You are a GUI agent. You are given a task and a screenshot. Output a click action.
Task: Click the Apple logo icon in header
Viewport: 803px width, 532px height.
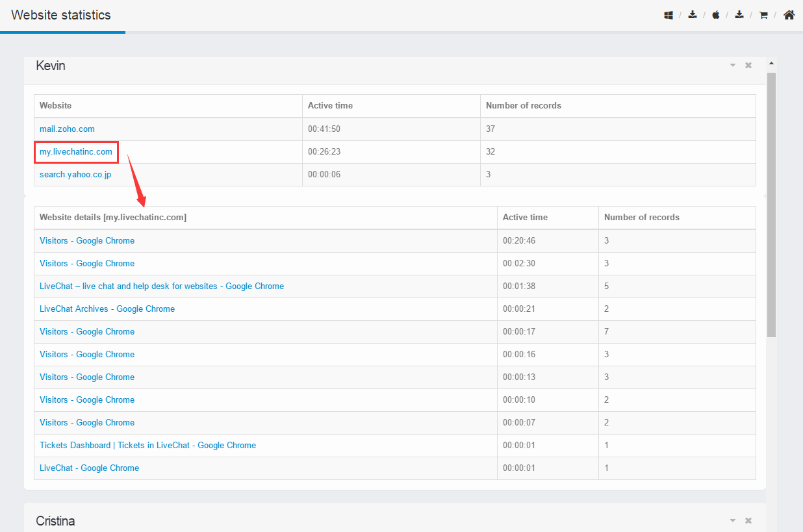point(716,15)
